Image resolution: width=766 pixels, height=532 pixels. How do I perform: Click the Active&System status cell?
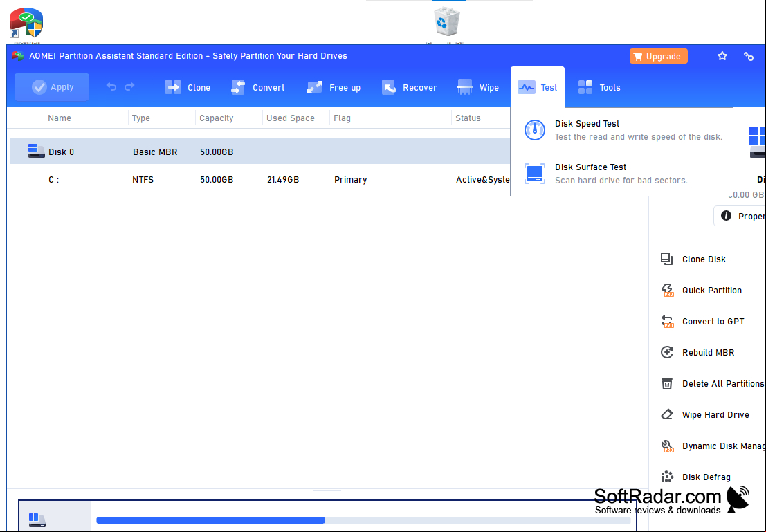pyautogui.click(x=483, y=180)
